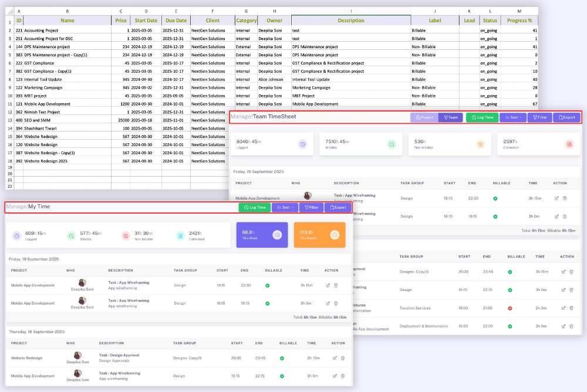Click Export button in Team TimeSheet
The height and width of the screenshot is (392, 587).
coord(566,117)
